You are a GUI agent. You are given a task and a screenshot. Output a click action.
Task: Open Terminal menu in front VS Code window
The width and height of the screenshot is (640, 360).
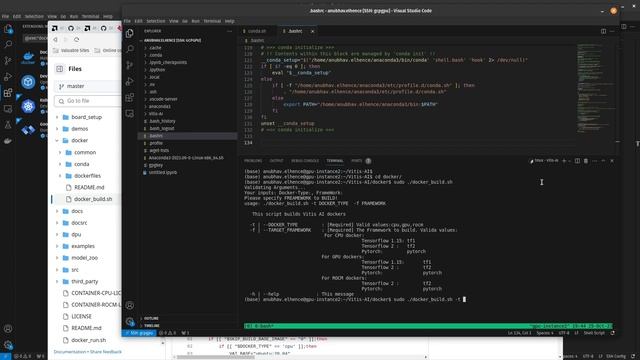click(x=212, y=21)
